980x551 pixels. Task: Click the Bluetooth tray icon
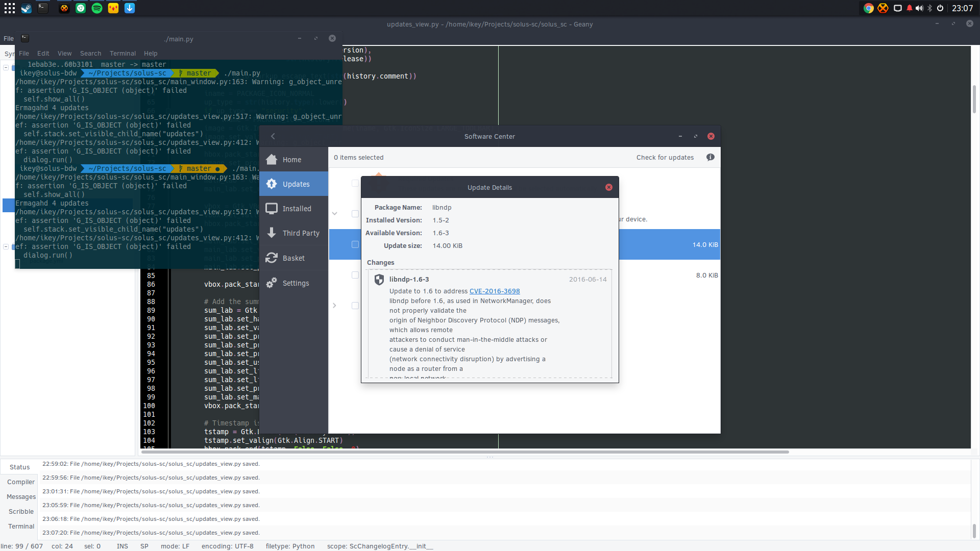pyautogui.click(x=930, y=8)
